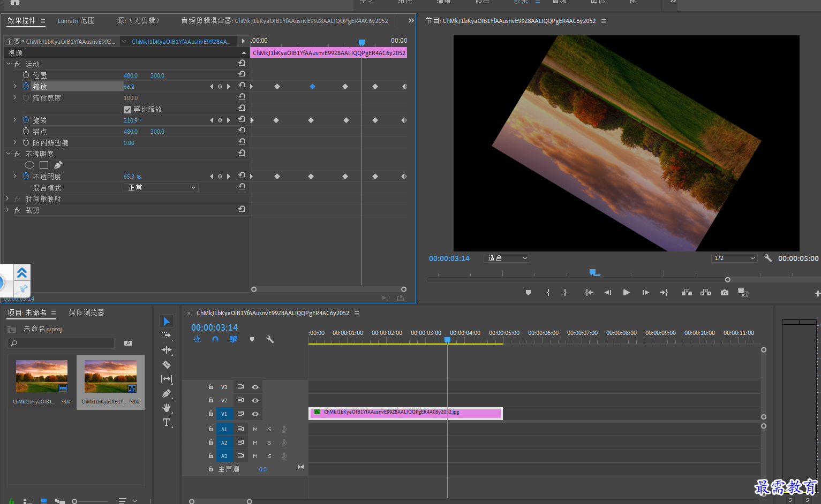Switch to the Lumetri 范围 tab
Viewport: 821px width, 504px height.
[76, 20]
